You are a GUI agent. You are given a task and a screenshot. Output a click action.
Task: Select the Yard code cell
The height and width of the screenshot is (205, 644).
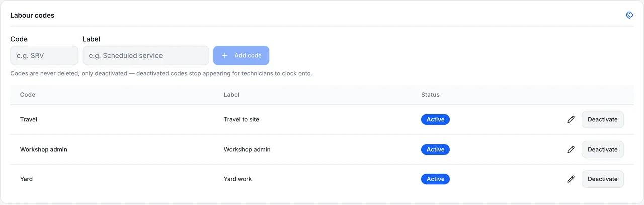pos(26,179)
